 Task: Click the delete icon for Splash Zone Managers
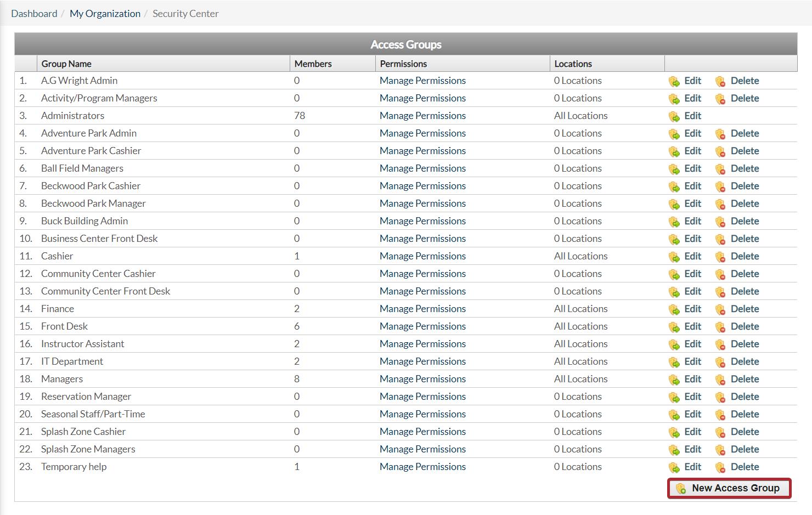click(720, 450)
